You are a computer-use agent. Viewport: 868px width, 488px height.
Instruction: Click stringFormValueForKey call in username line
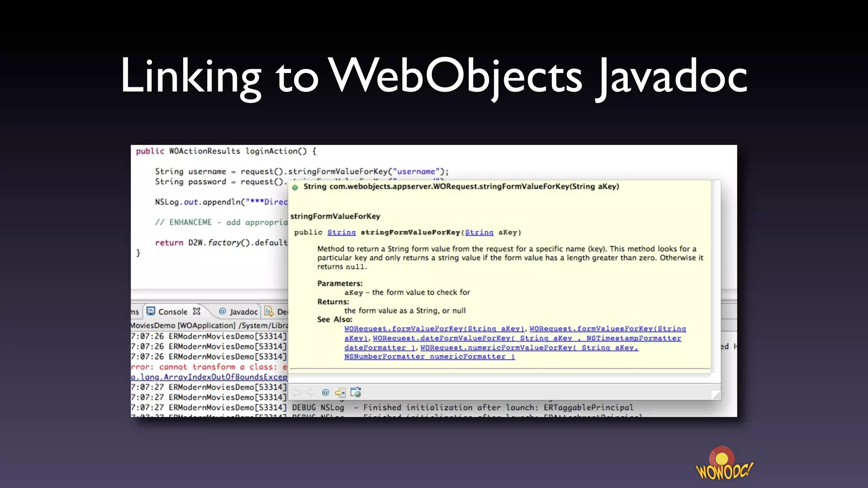point(338,172)
